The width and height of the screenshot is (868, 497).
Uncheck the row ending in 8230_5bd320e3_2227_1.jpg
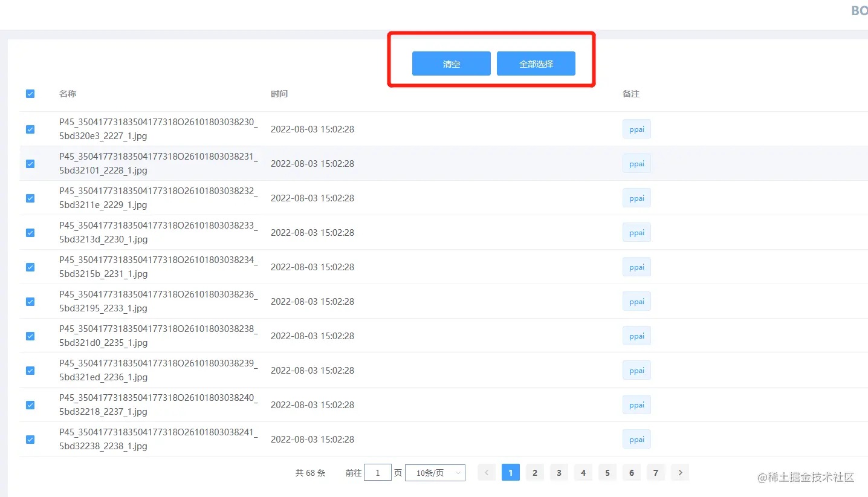point(30,129)
